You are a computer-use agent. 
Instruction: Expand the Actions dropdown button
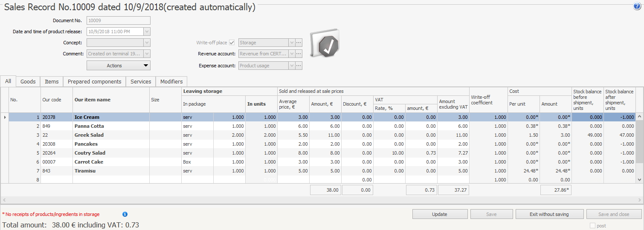[119, 66]
